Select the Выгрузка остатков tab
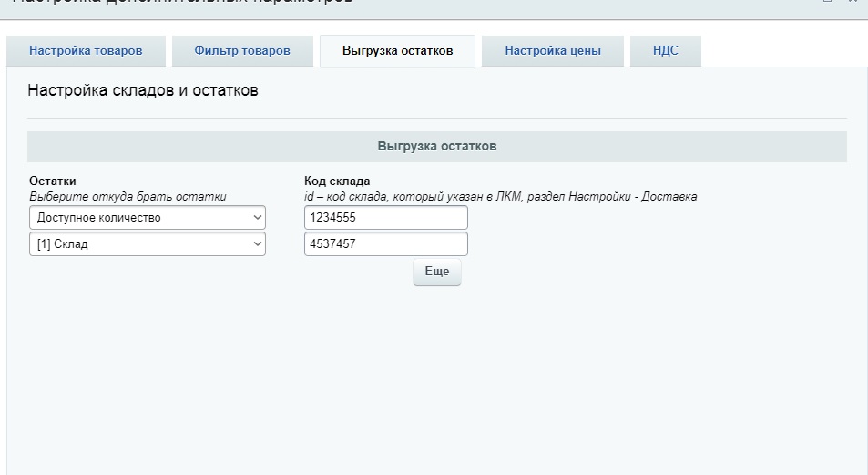The image size is (868, 475). (397, 51)
